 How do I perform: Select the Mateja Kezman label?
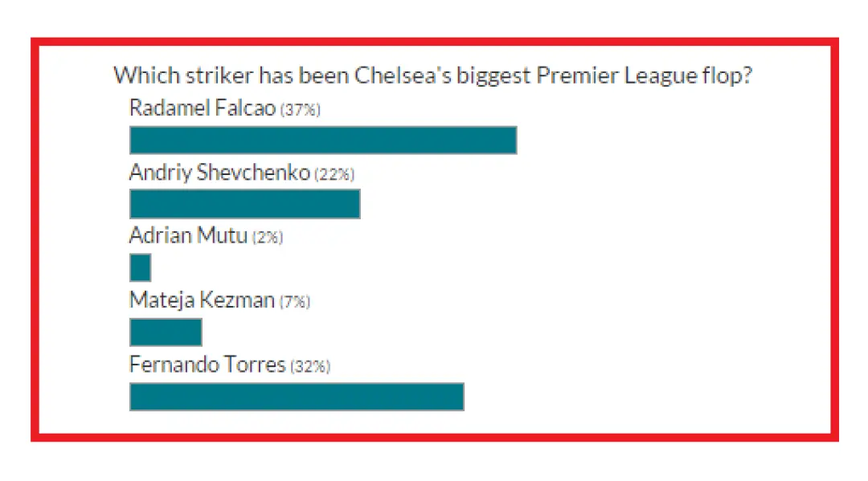click(202, 300)
